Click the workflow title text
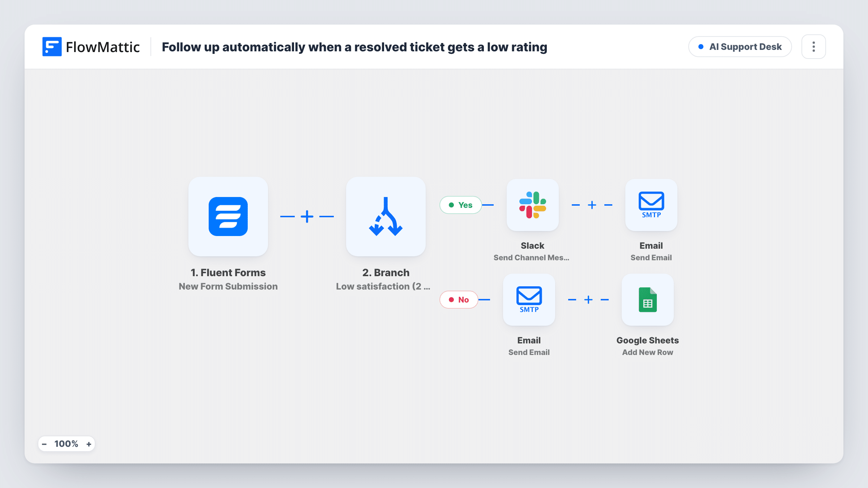Screen dimensions: 868x488 (x=354, y=47)
